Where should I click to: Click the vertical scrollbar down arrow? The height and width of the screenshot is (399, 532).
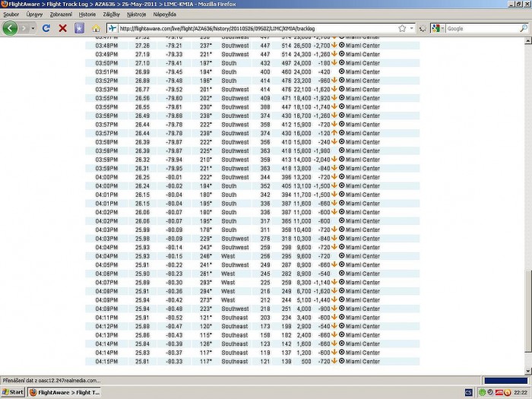coord(528,371)
